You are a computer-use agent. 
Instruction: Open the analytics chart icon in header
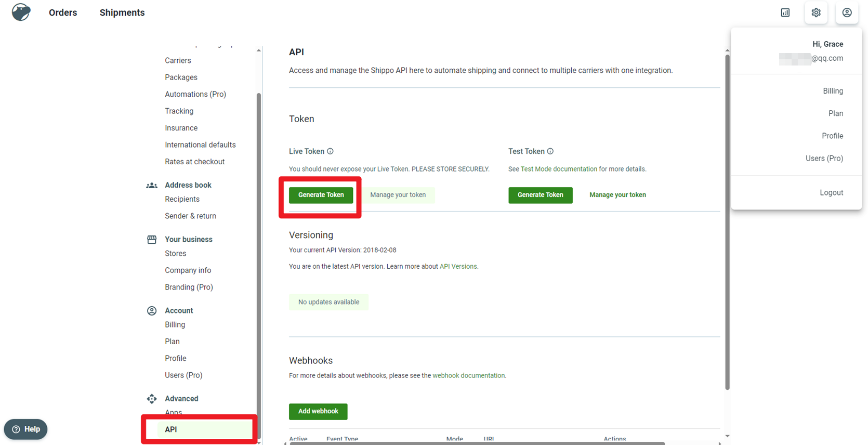tap(785, 12)
